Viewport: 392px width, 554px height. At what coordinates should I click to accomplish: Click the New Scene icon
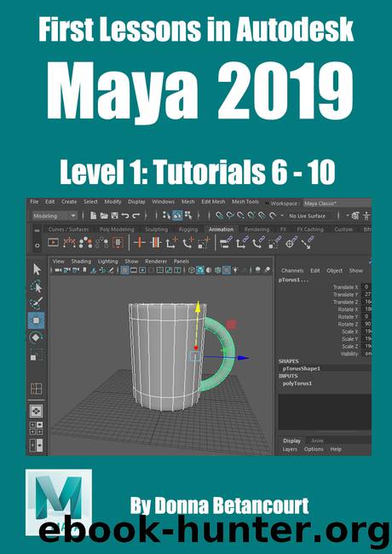pyautogui.click(x=93, y=216)
